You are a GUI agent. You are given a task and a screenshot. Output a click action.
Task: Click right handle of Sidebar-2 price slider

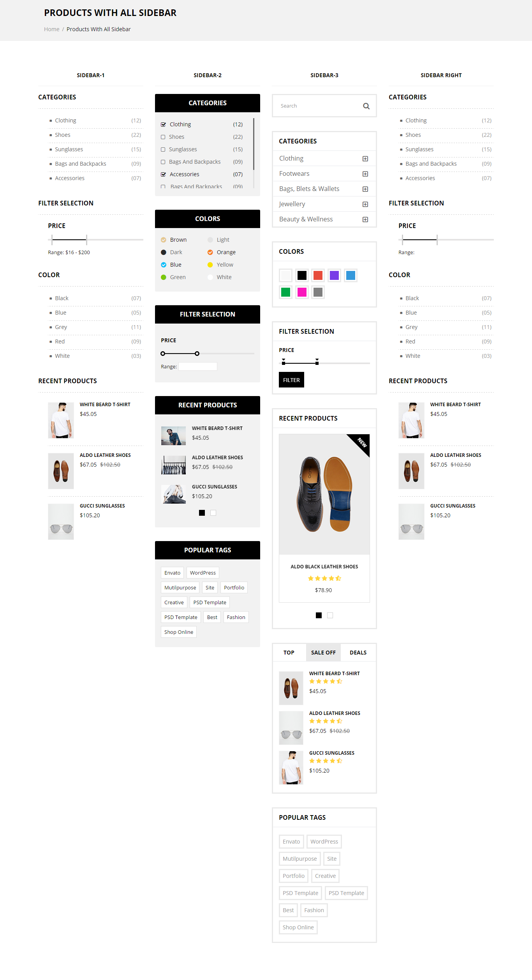[197, 354]
